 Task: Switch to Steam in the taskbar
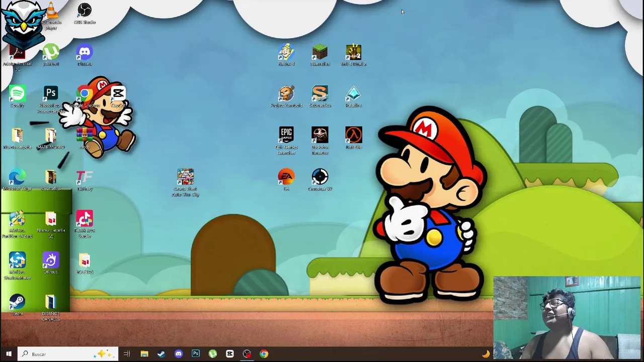[x=162, y=354]
